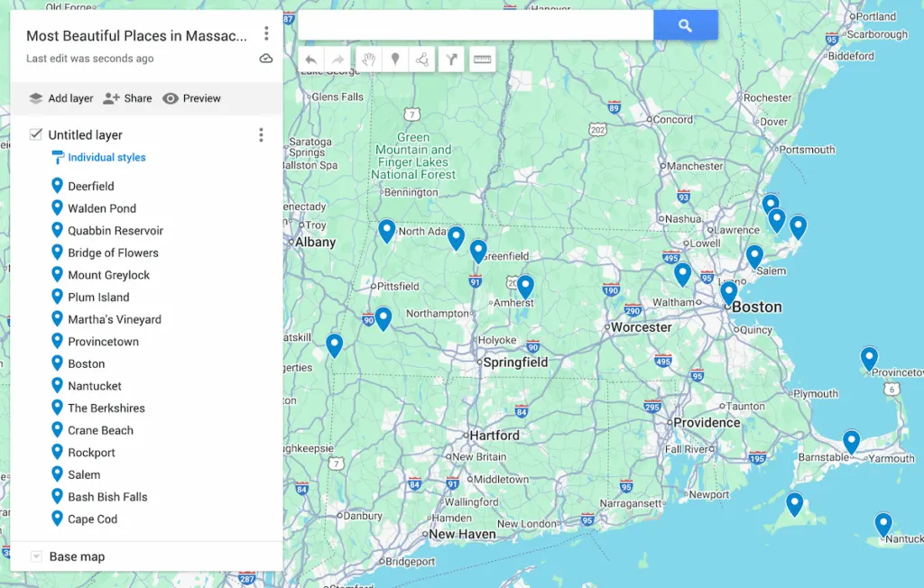The width and height of the screenshot is (924, 588).
Task: Select the hand pan tool
Action: point(369,60)
